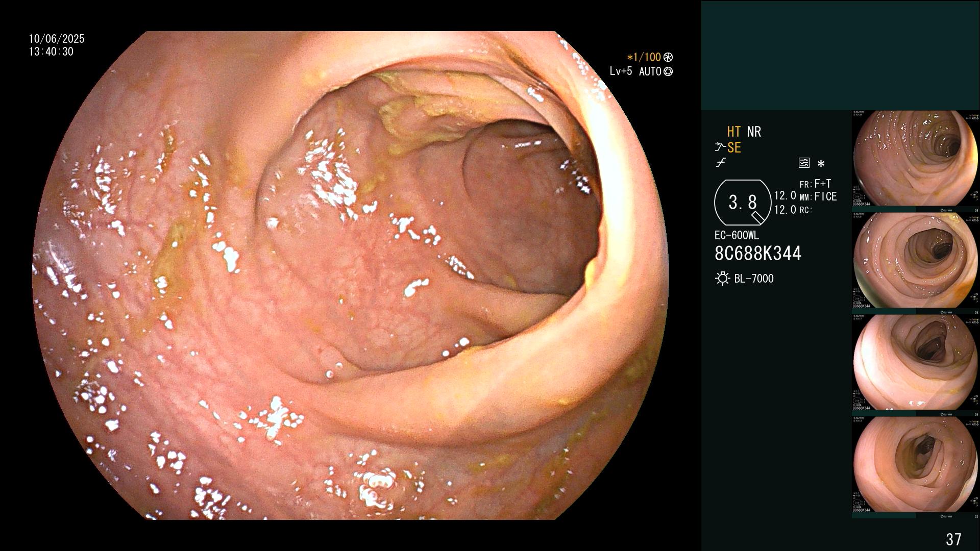Click the light source lamp icon
980x551 pixels.
tap(722, 279)
